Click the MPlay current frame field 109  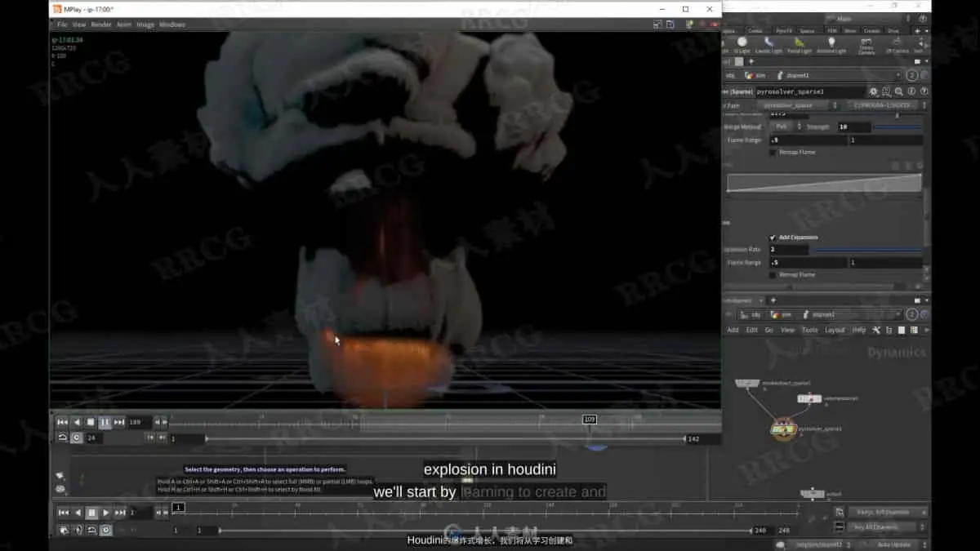point(139,422)
